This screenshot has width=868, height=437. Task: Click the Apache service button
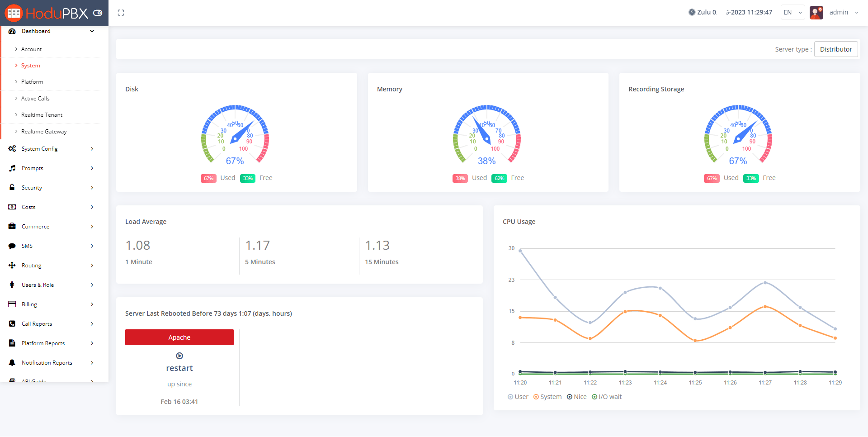coord(179,337)
